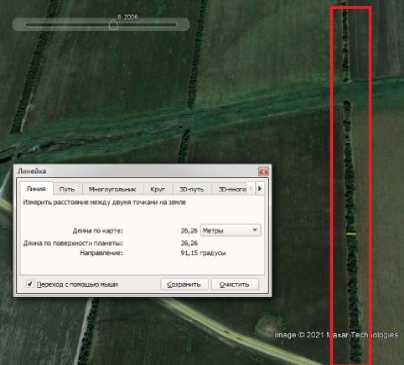The height and width of the screenshot is (365, 404).
Task: Click the tab scroll right arrow
Action: (x=260, y=189)
